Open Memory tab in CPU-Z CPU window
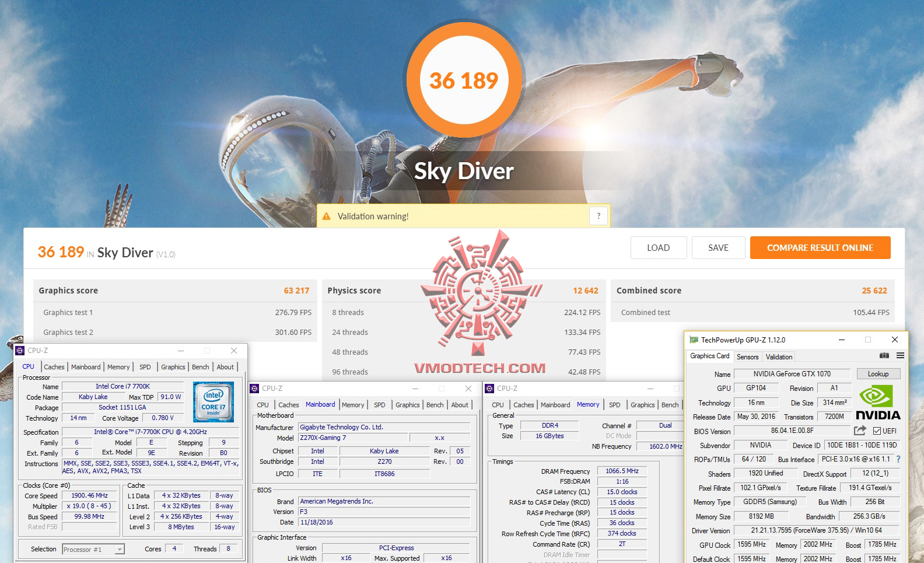The height and width of the screenshot is (563, 924). (x=118, y=367)
